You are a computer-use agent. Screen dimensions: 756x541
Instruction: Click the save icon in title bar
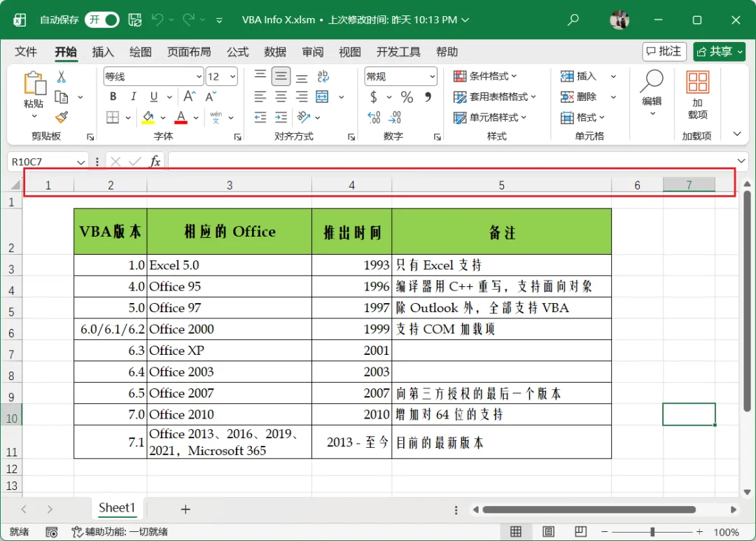click(x=135, y=20)
